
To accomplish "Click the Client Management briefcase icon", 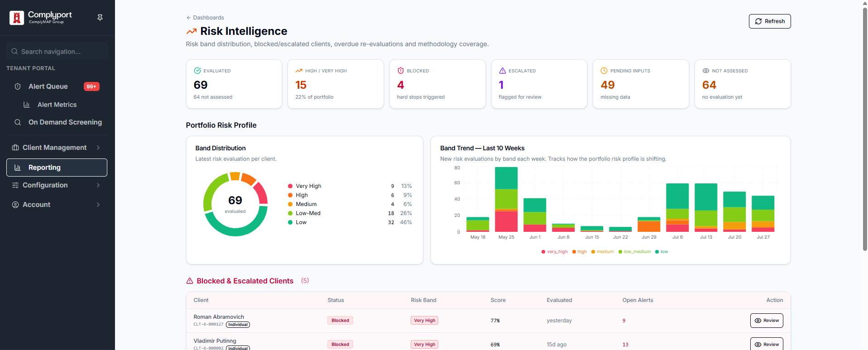I will [15, 148].
